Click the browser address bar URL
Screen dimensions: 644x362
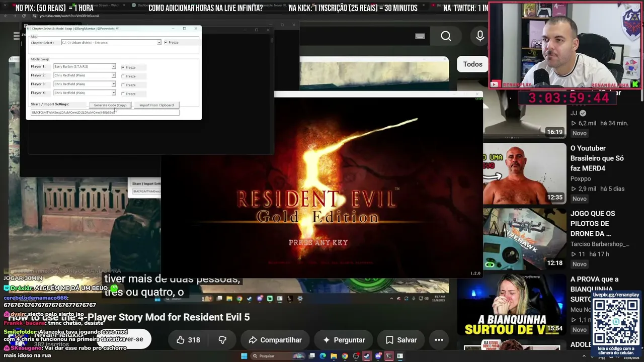(x=69, y=16)
